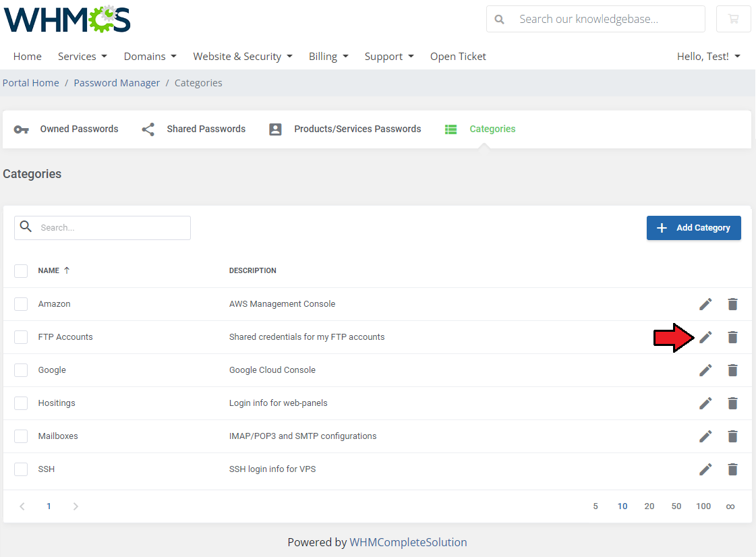Switch to Shared Passwords tab
This screenshot has height=557, width=756.
[x=194, y=129]
